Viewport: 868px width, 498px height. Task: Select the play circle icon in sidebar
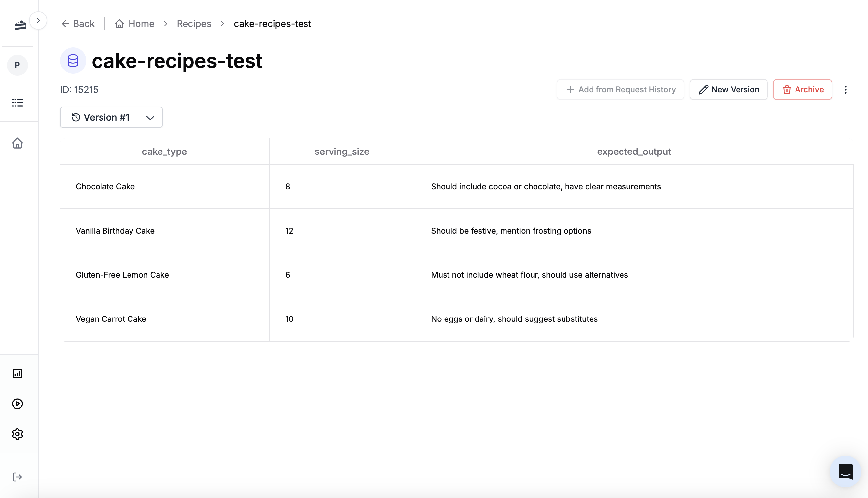click(x=17, y=404)
